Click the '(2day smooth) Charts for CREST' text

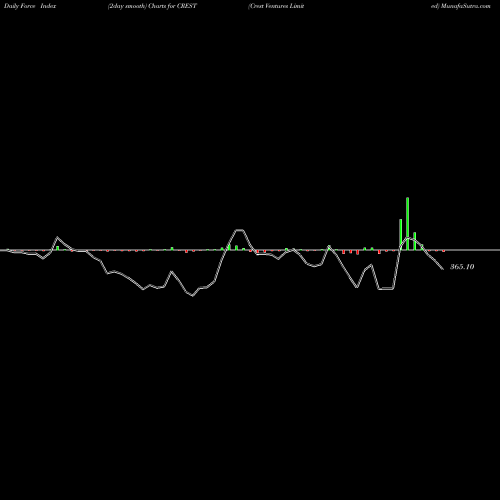click(x=152, y=6)
